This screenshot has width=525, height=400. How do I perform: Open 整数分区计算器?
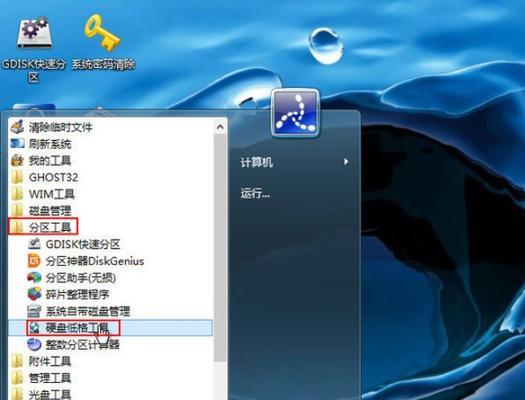[x=82, y=344]
